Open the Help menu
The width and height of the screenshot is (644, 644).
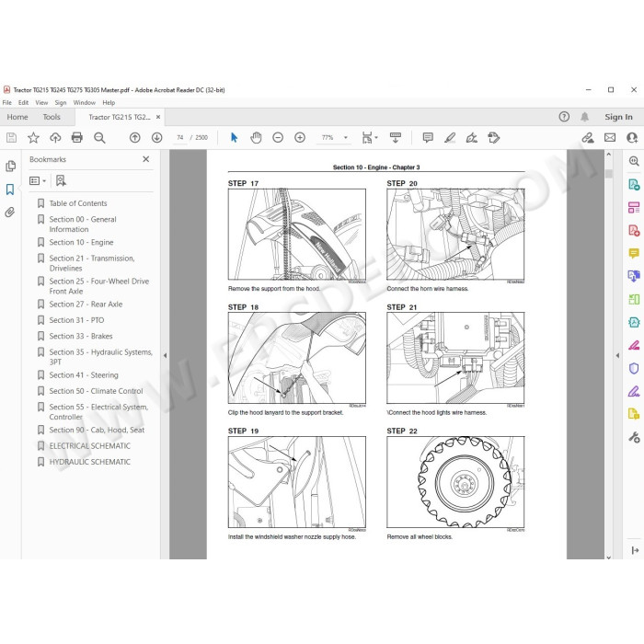click(x=109, y=103)
